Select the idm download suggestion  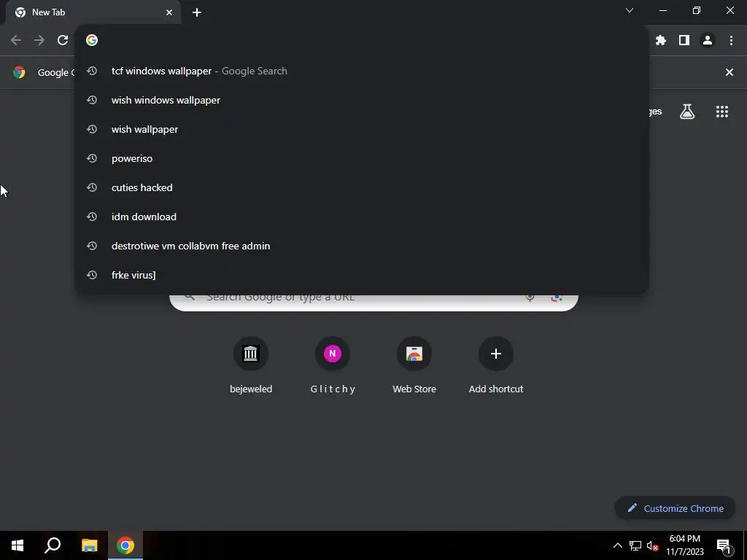coord(362,217)
